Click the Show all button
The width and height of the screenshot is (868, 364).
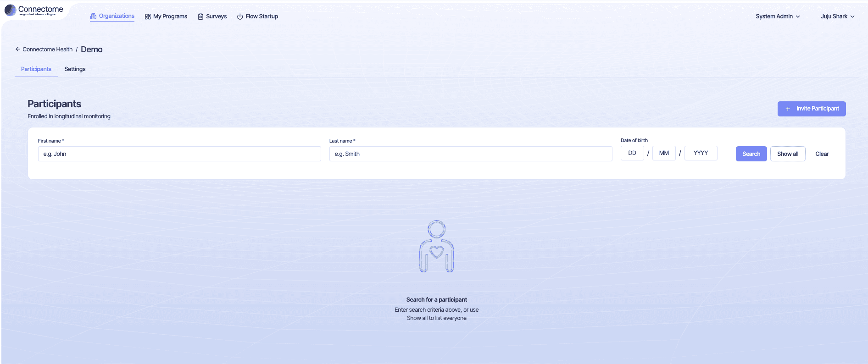[x=788, y=154]
